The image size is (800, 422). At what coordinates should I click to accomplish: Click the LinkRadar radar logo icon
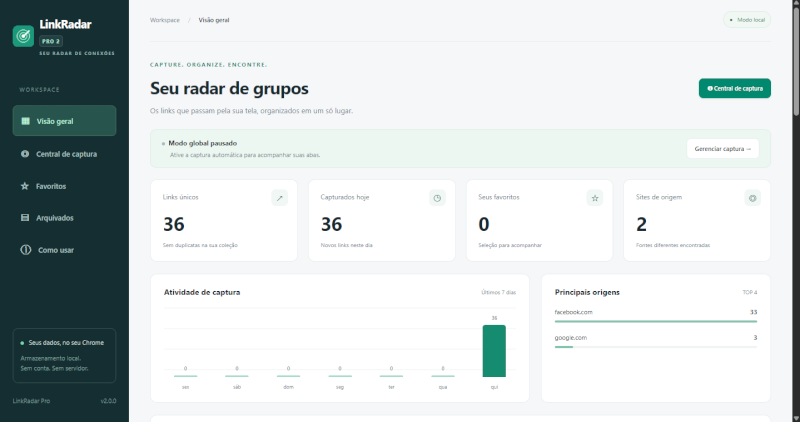pyautogui.click(x=23, y=36)
